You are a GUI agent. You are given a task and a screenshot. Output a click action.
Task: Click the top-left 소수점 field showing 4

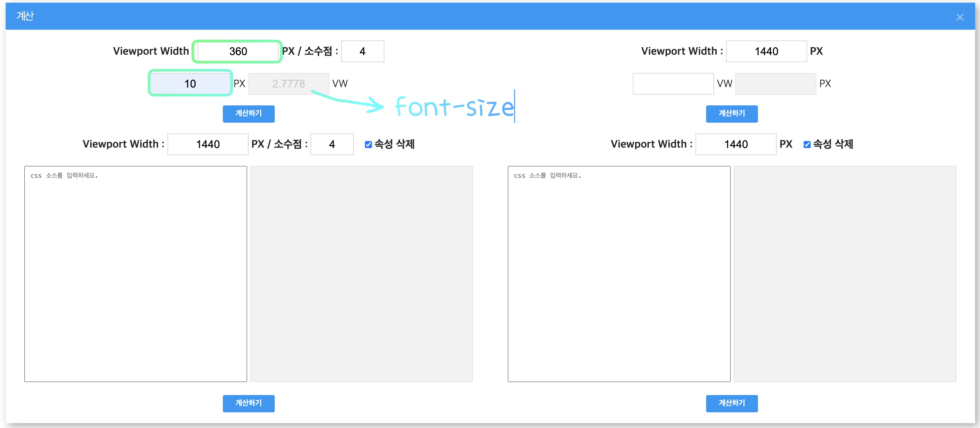click(362, 51)
